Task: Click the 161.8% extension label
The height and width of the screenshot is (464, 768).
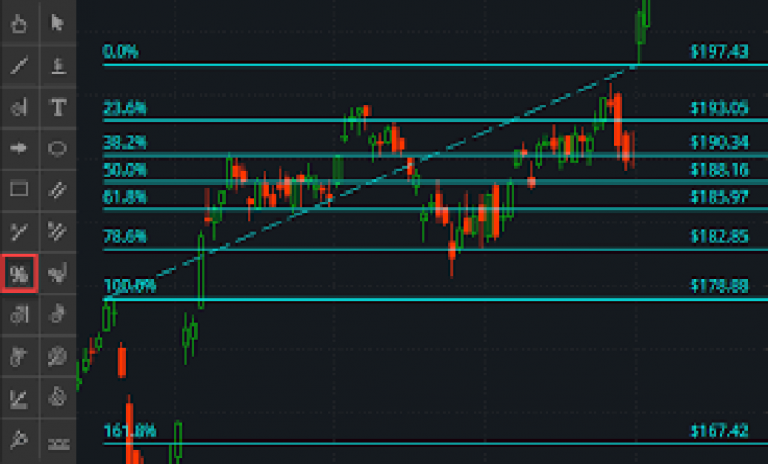Action: point(129,431)
